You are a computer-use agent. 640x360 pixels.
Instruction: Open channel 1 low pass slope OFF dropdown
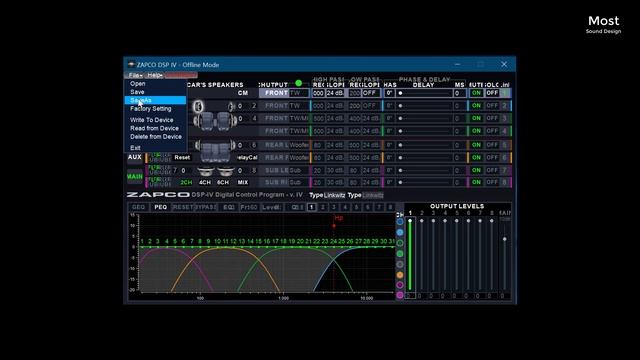pos(371,93)
